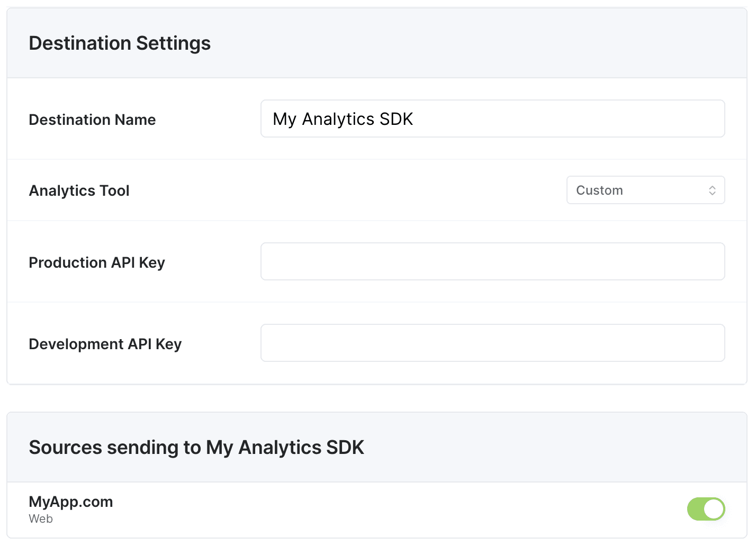The width and height of the screenshot is (756, 546).
Task: Click the Analytics Tool label
Action: [x=79, y=190]
